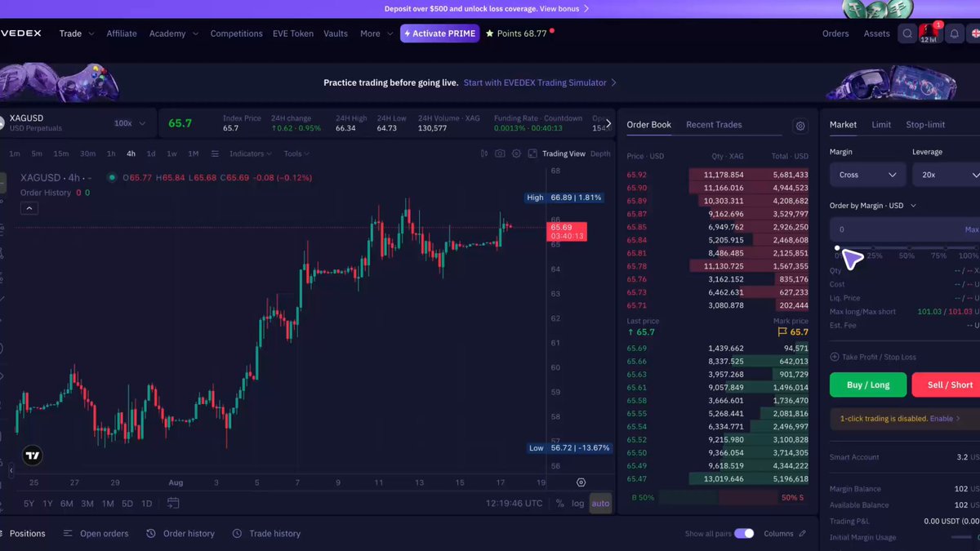Click the green status dot beside OHLC values
Screen dimensions: 980x551
[x=112, y=177]
